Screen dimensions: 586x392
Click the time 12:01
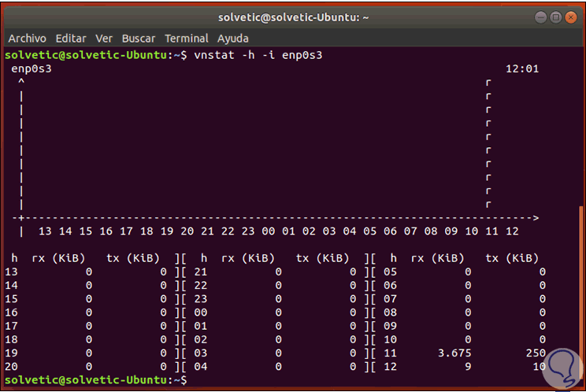[x=522, y=68]
